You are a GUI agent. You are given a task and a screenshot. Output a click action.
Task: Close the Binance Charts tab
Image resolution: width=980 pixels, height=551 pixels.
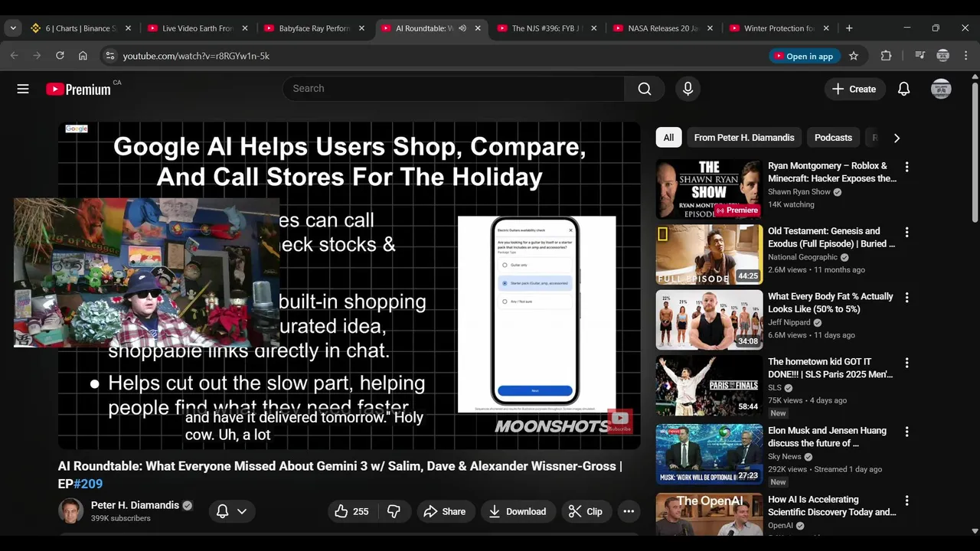[x=128, y=28]
